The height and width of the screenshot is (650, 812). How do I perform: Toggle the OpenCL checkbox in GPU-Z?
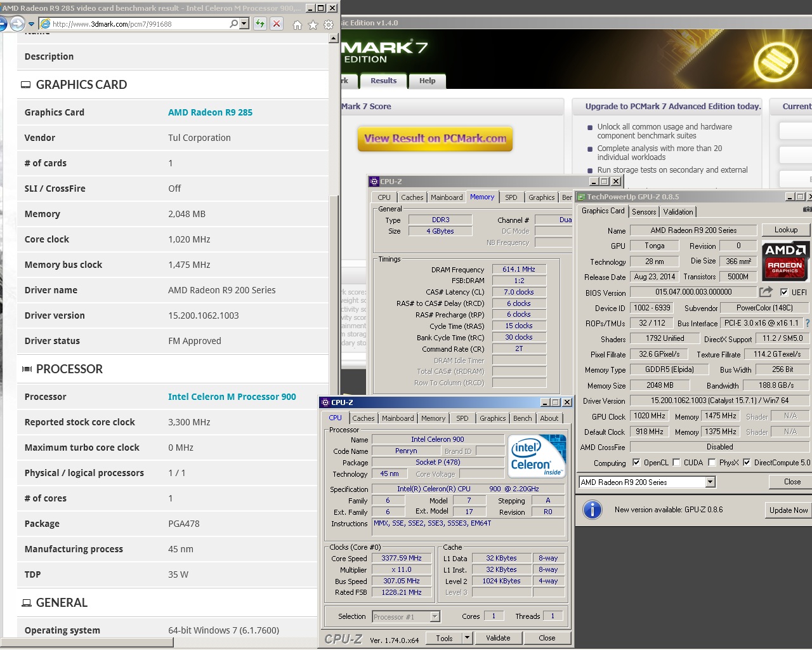point(636,462)
